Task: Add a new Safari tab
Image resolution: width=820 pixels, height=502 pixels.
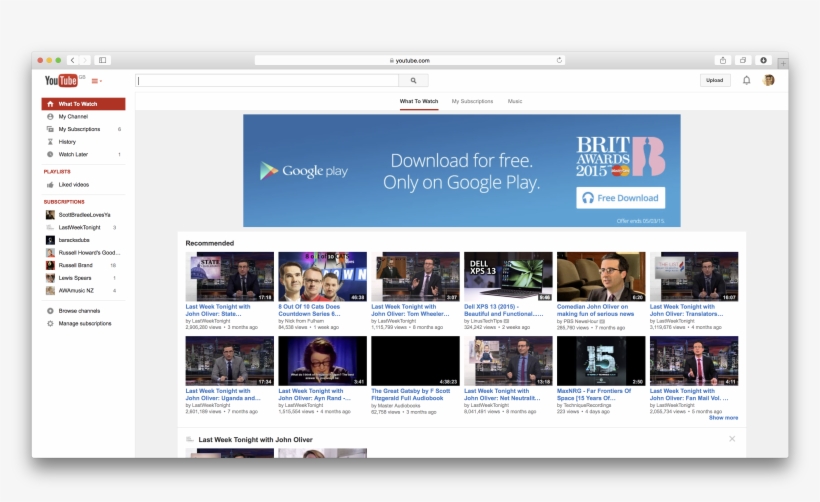Action: pyautogui.click(x=783, y=63)
